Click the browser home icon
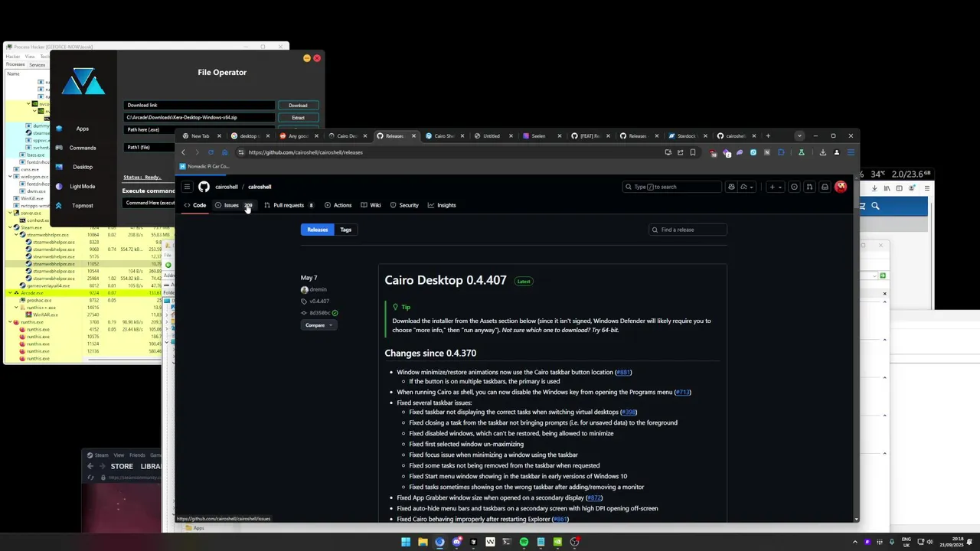980x551 pixels. (x=224, y=152)
